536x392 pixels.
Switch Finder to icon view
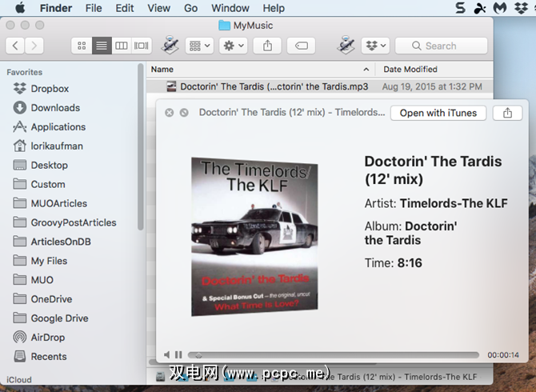82,46
